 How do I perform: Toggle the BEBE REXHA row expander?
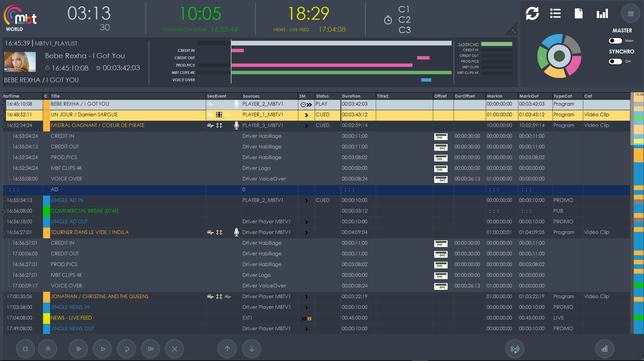coord(4,104)
